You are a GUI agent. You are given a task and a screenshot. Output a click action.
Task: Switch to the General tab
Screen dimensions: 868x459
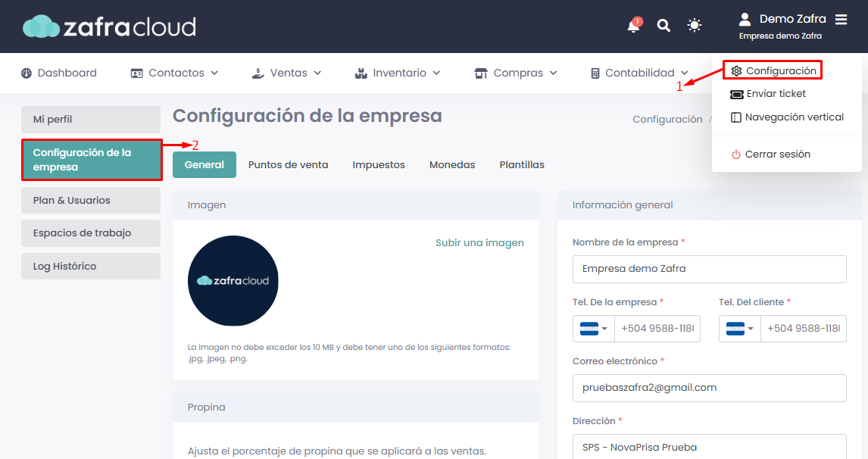(x=205, y=165)
